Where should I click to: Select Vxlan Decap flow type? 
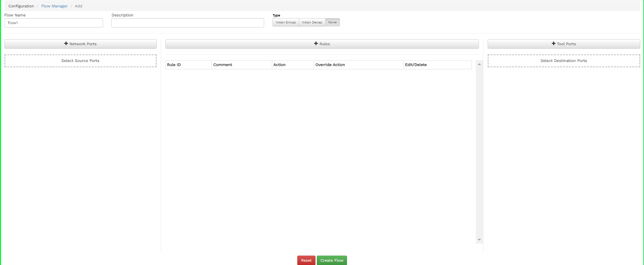point(312,22)
